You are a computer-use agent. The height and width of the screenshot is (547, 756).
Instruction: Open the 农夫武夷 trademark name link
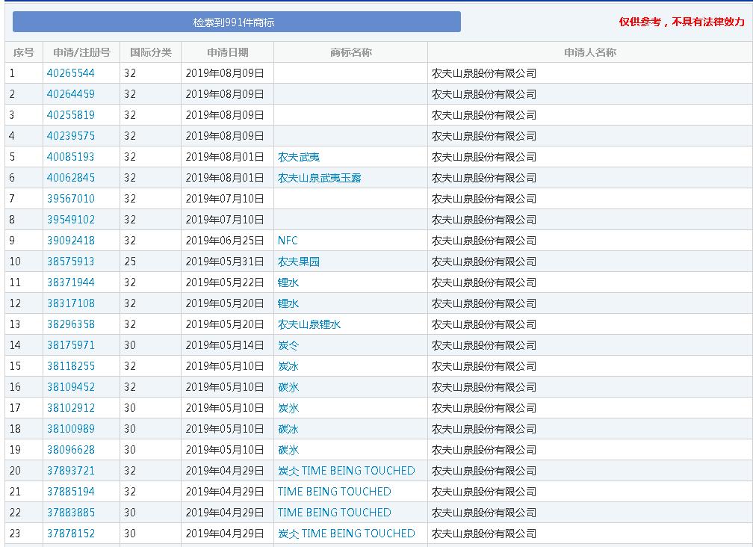point(299,157)
